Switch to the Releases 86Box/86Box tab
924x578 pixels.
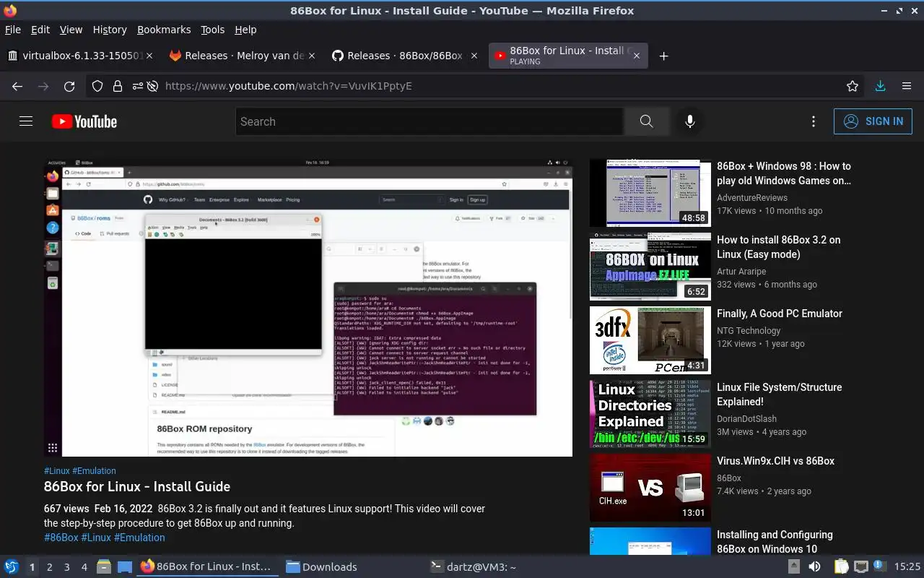coord(404,56)
